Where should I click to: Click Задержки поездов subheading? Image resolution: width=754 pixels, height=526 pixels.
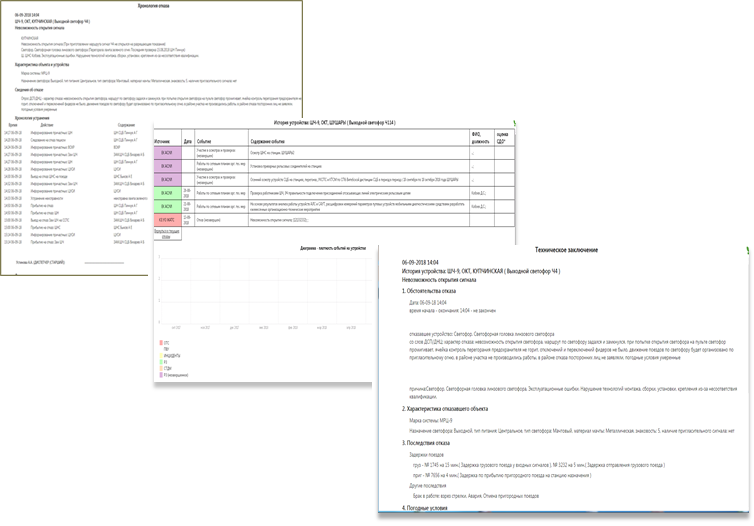[x=427, y=454]
